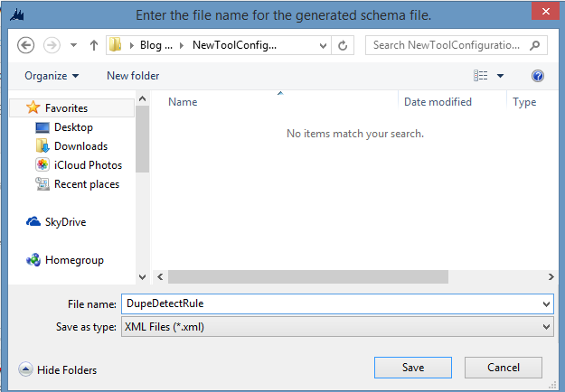Click the Save button
The image size is (565, 392).
(412, 368)
